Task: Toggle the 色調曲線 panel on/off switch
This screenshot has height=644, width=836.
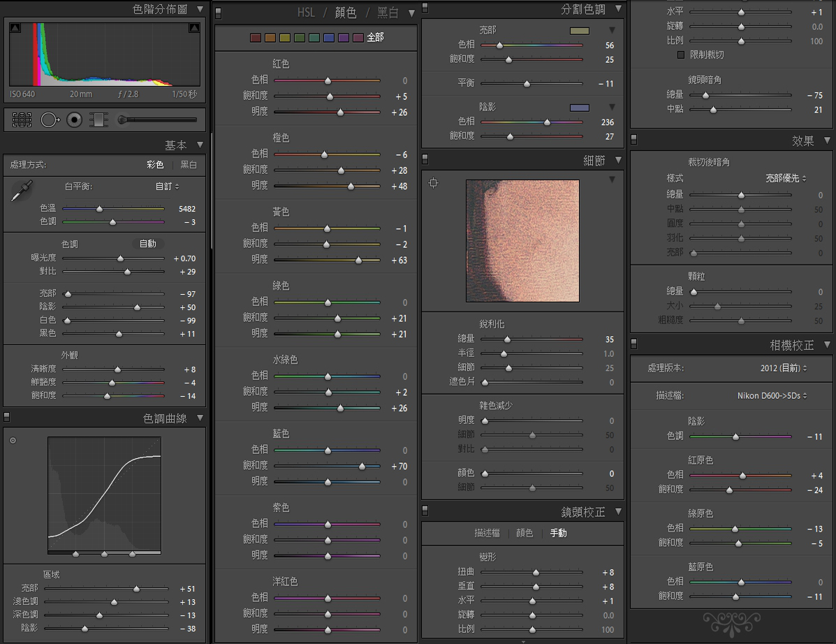Action: pos(7,416)
